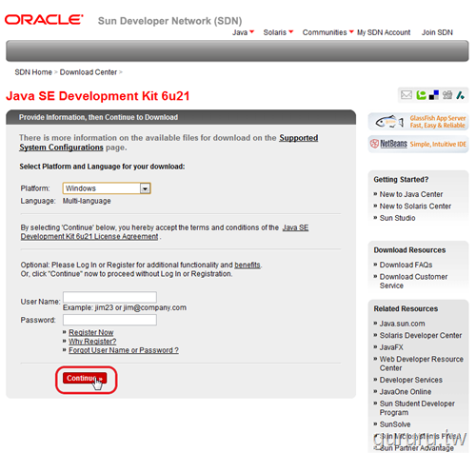The height and width of the screenshot is (453, 476).
Task: Share on Slashdot icon
Action: click(x=461, y=95)
